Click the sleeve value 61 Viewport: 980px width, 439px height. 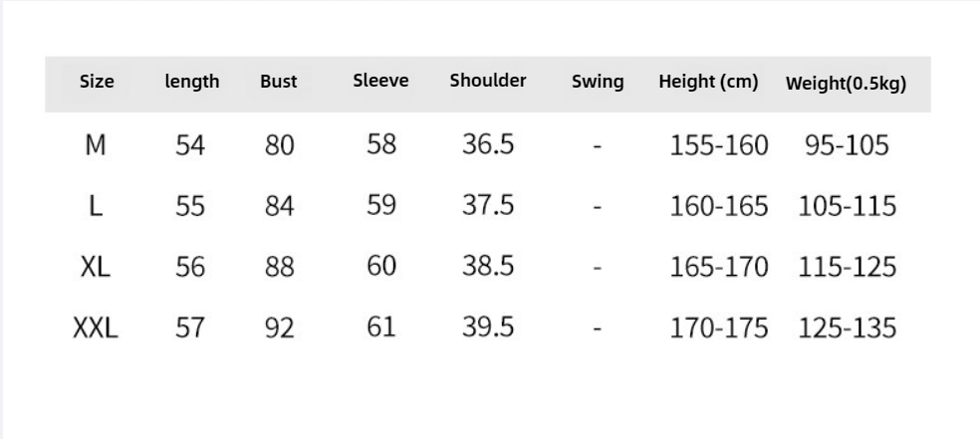[x=381, y=327]
